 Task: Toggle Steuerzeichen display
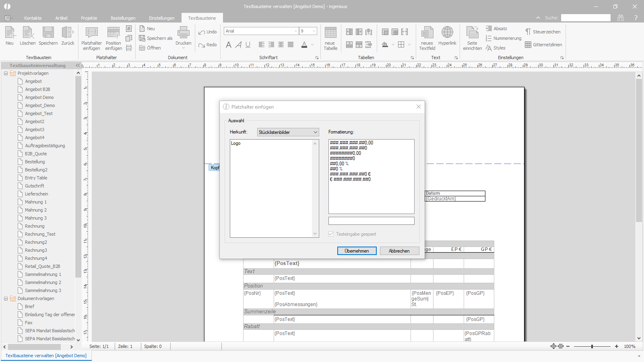pos(543,32)
